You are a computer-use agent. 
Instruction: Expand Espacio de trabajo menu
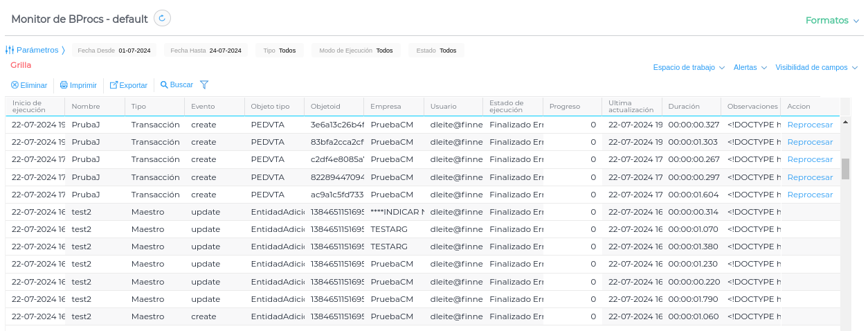pos(688,68)
